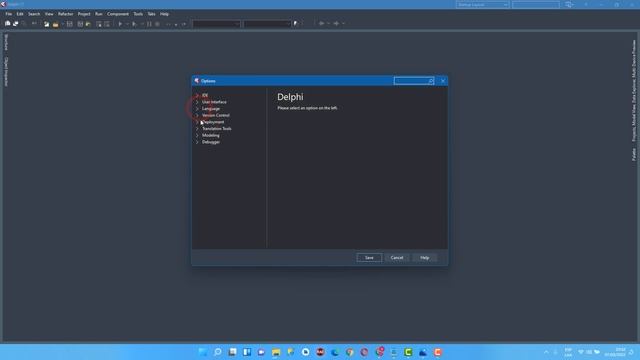The width and height of the screenshot is (640, 360).
Task: Open the Refactor menu
Action: coord(65,14)
